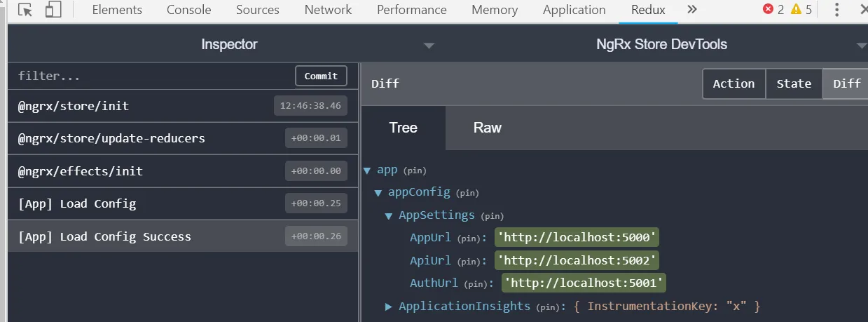This screenshot has width=868, height=322.
Task: Open the Inspector monitor dropdown
Action: (x=429, y=46)
